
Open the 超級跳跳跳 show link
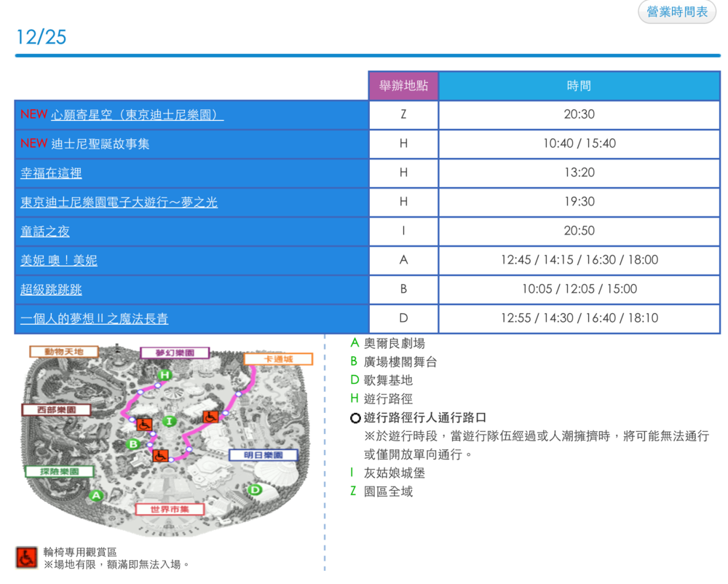tap(51, 289)
